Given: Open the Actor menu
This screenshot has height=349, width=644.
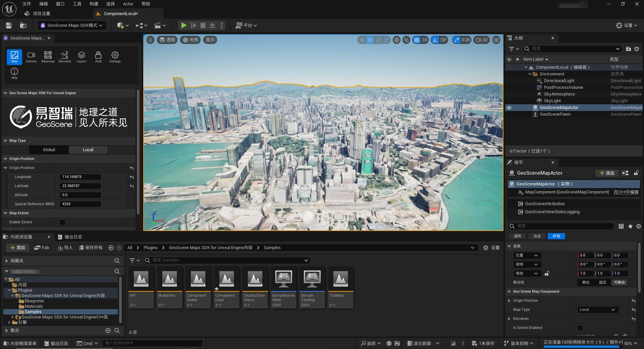Looking at the screenshot, I should point(128,4).
